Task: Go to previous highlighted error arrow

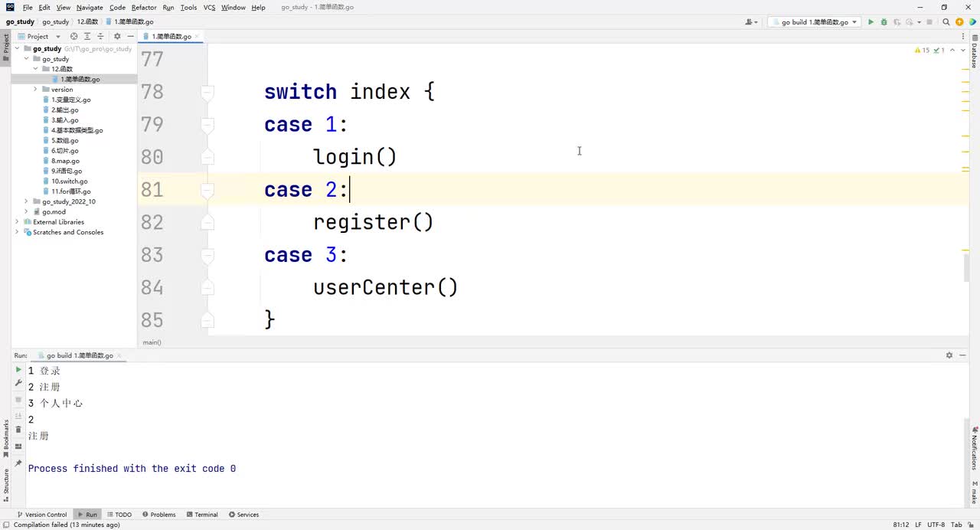Action: (952, 50)
